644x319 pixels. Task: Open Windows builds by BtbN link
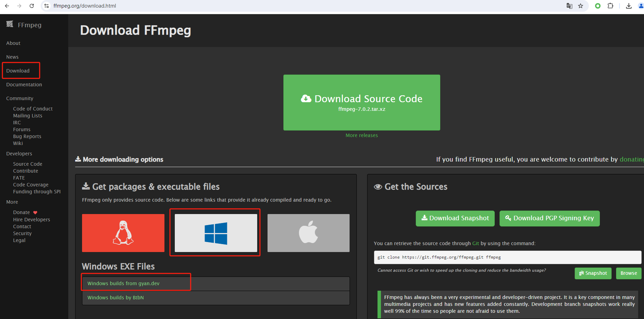(x=115, y=298)
